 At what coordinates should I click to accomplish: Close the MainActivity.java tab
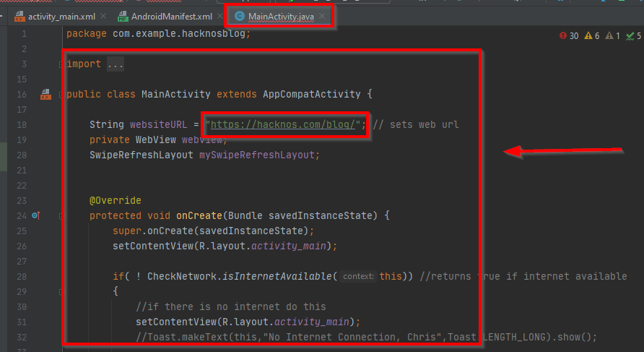[x=322, y=16]
